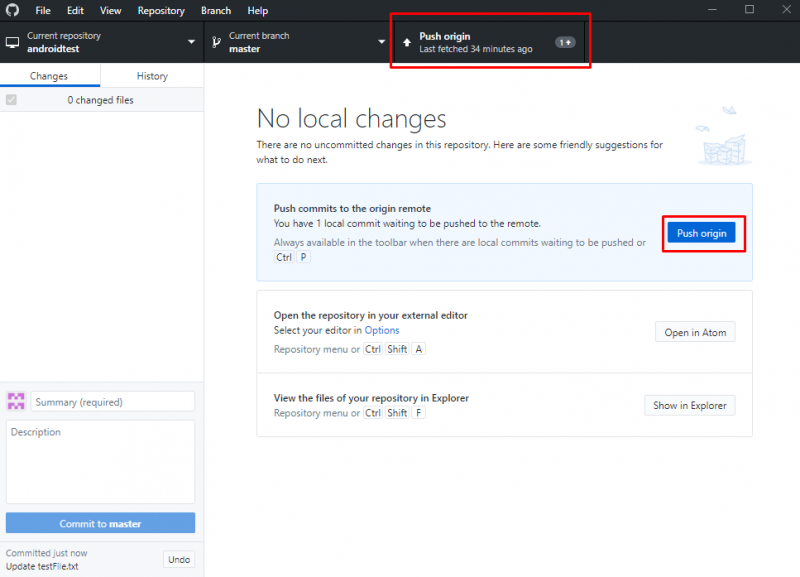
Task: Open the Options link
Action: (382, 330)
